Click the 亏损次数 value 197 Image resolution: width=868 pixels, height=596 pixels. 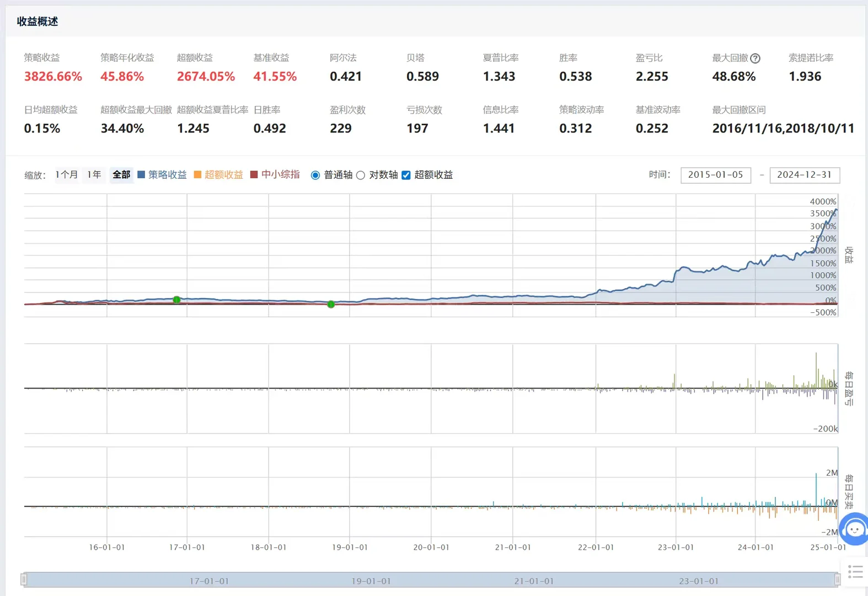click(x=417, y=128)
